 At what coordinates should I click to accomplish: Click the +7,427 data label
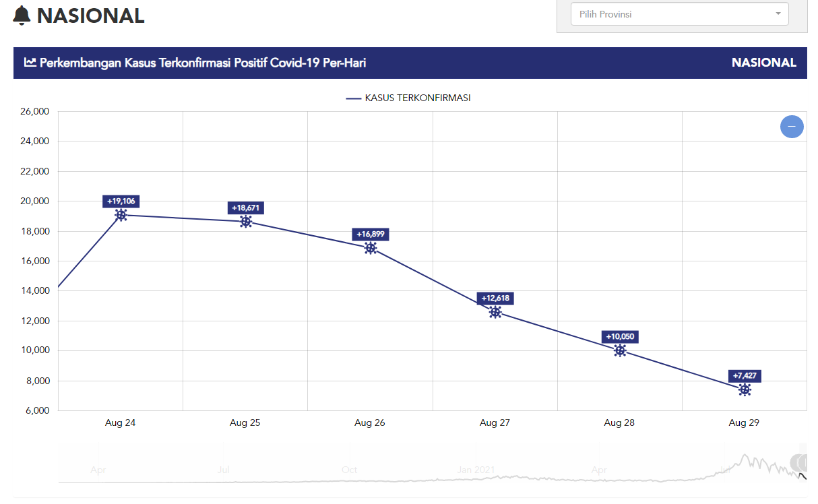click(x=745, y=375)
